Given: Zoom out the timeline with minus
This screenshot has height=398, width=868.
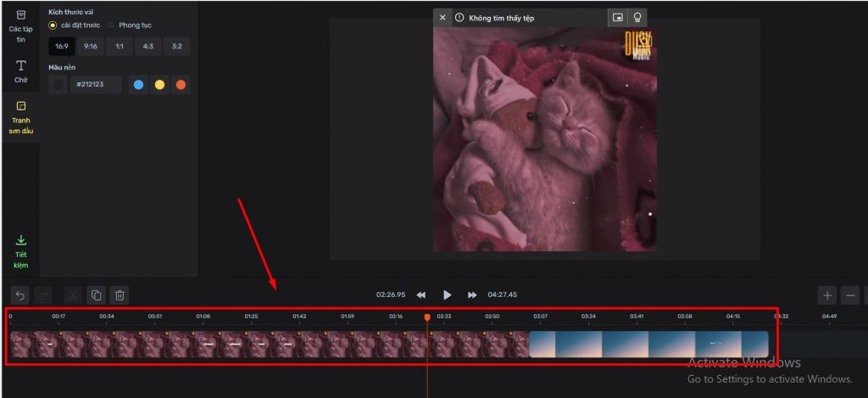Looking at the screenshot, I should (x=850, y=295).
